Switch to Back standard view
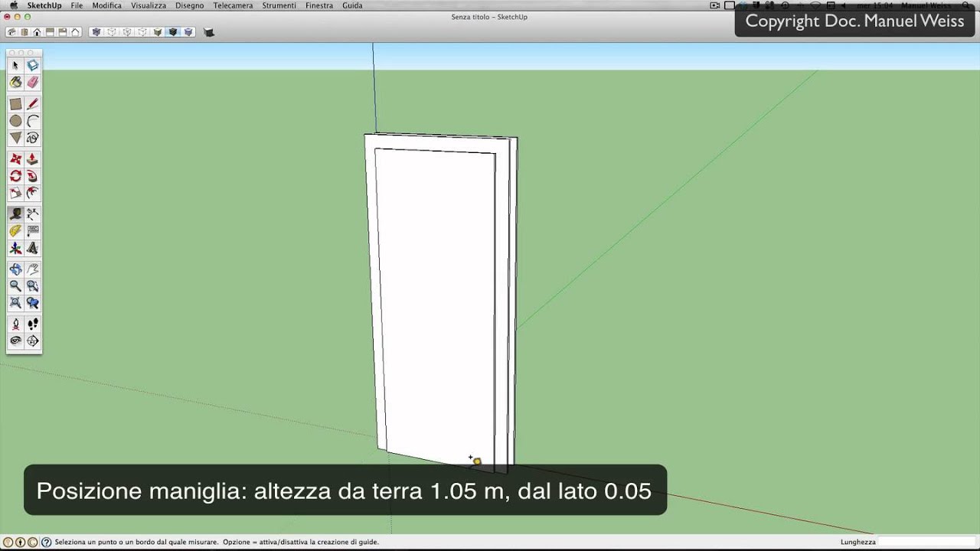This screenshot has width=980, height=551. (63, 32)
